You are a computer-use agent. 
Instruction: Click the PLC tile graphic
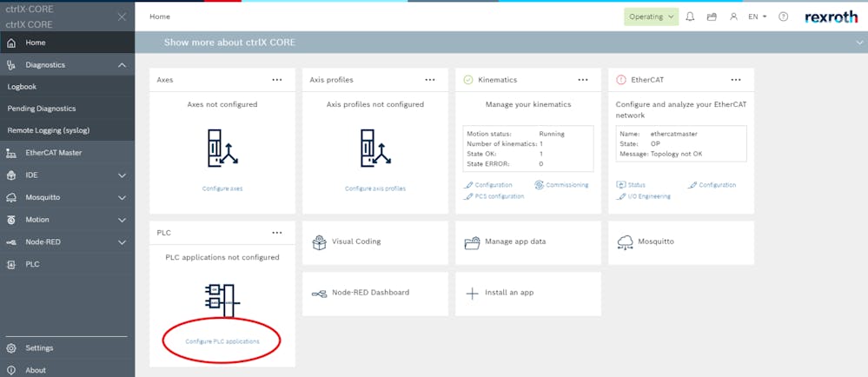click(222, 300)
